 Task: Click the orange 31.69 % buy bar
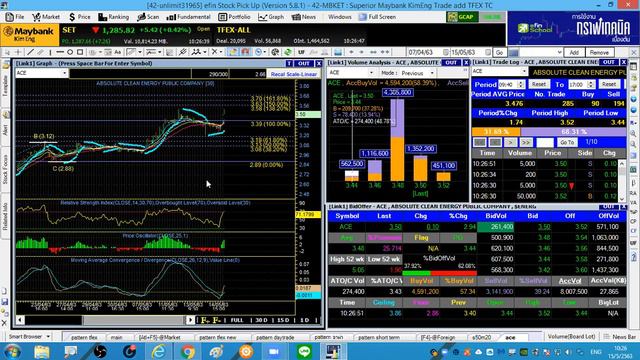496,132
